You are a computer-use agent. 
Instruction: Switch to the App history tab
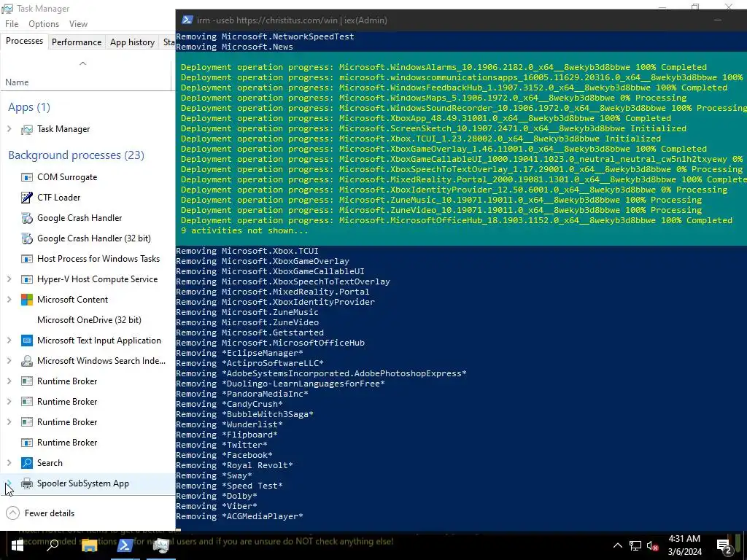point(133,42)
